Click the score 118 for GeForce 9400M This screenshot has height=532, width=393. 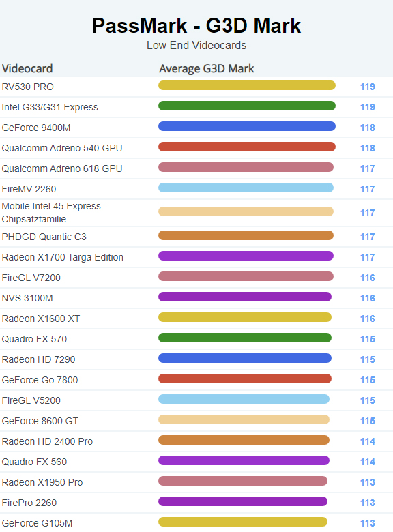(368, 128)
